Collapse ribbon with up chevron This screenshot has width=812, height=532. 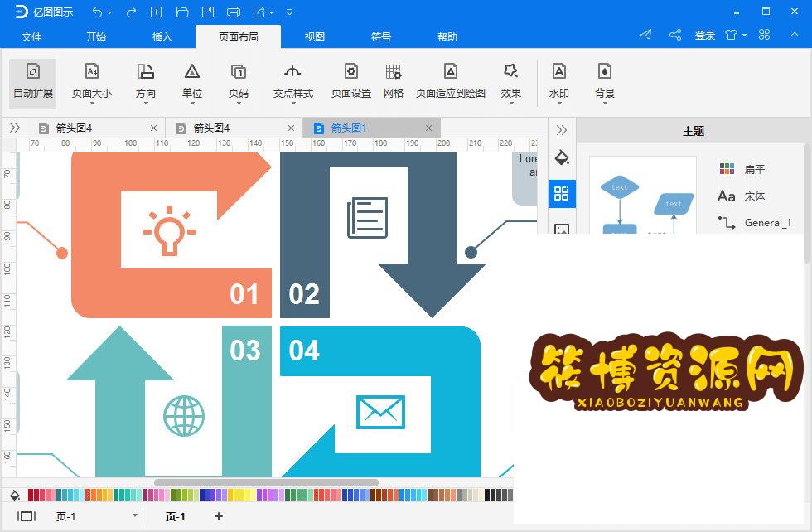click(x=795, y=35)
